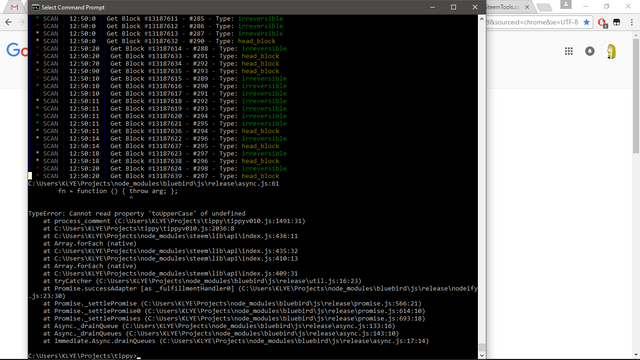Image resolution: width=640 pixels, height=360 pixels.
Task: Click Chrome's greyed forward arrow
Action: (22, 22)
